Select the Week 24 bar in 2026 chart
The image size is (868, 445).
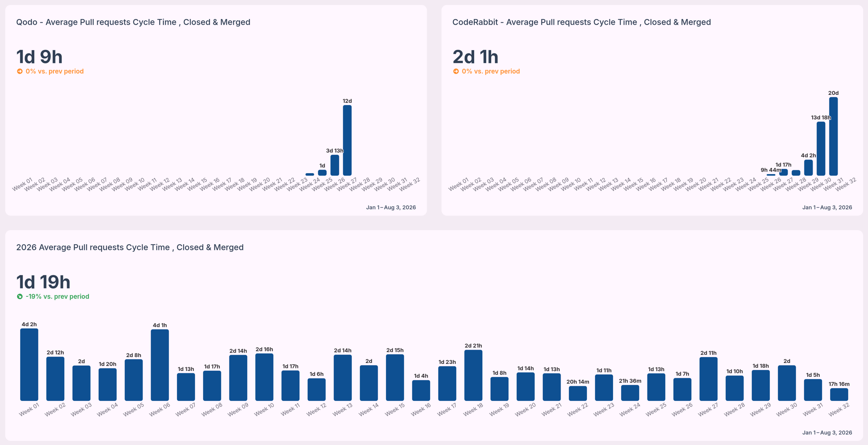(630, 393)
